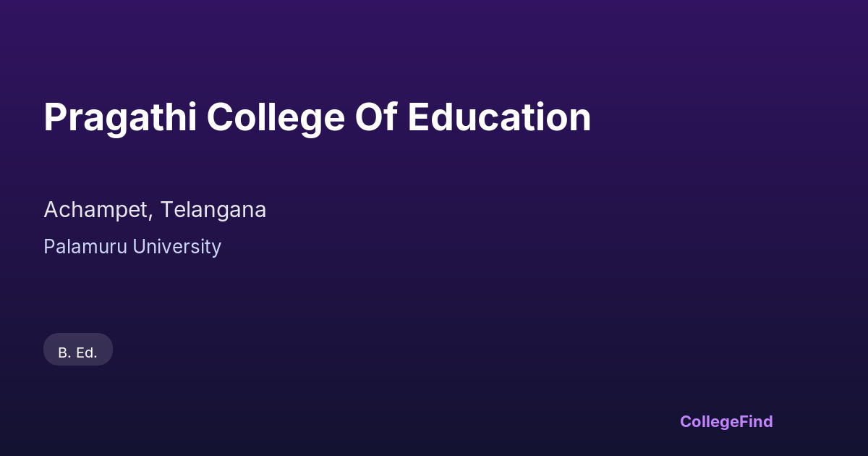Image resolution: width=868 pixels, height=456 pixels.
Task: Click the Ed. text inside the course pill
Action: tap(86, 352)
